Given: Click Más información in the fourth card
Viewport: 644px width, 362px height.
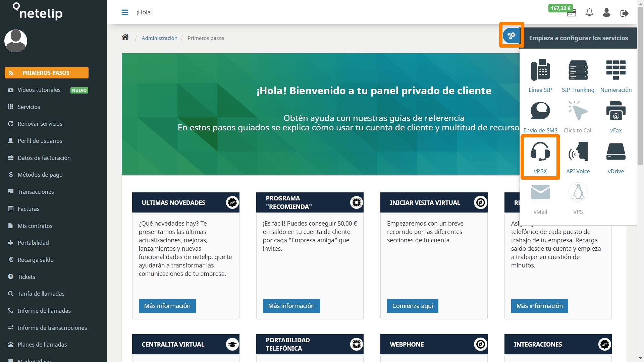Looking at the screenshot, I should coord(539,306).
